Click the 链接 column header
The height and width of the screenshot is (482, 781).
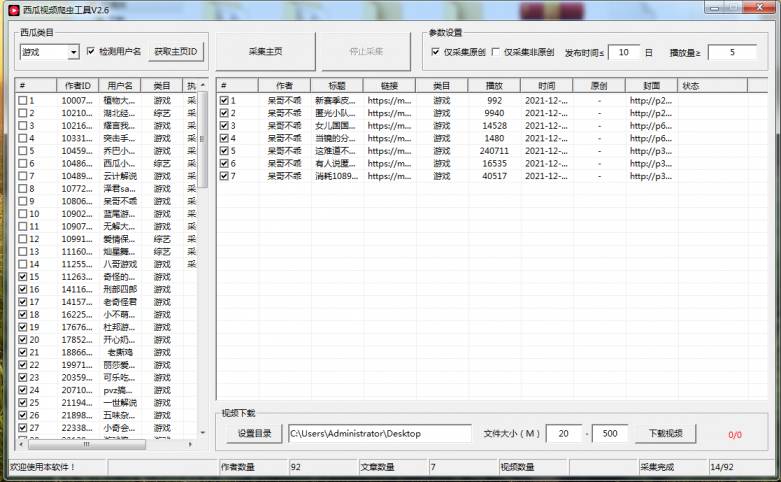click(390, 86)
